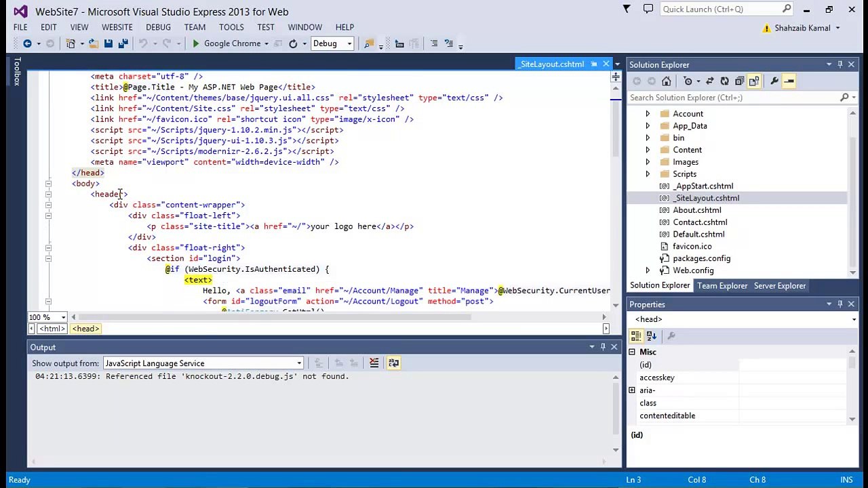Click the Solution Explorer Refresh icon
The image size is (868, 488).
(724, 81)
